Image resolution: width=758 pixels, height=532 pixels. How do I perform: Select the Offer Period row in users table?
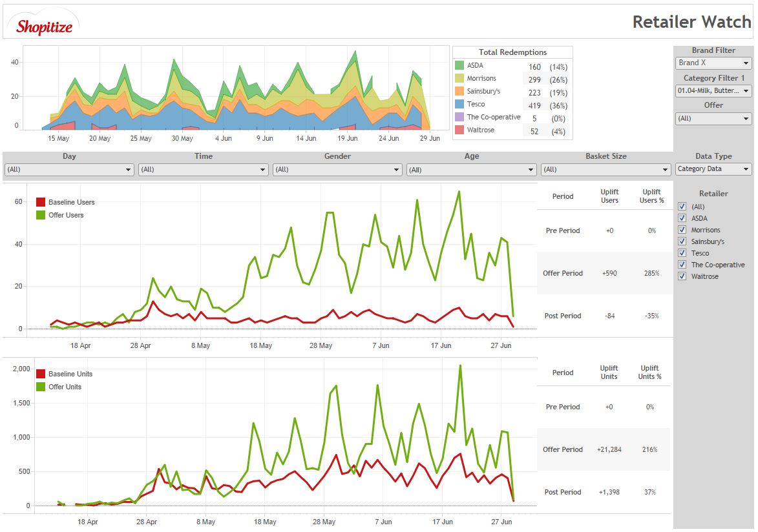click(x=563, y=273)
